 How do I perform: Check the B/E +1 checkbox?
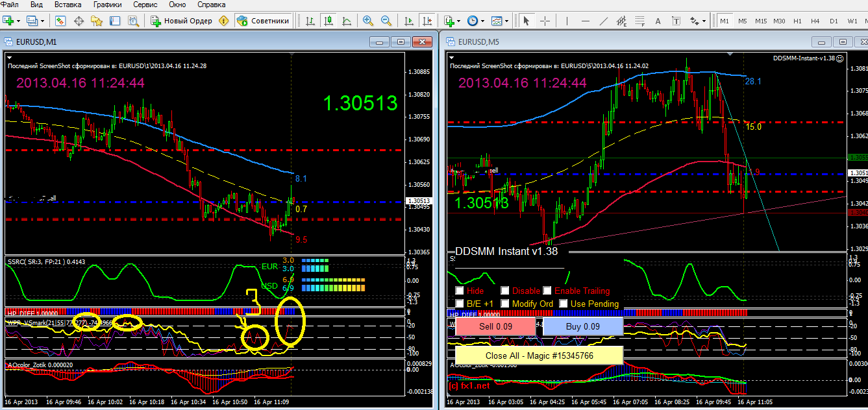460,303
